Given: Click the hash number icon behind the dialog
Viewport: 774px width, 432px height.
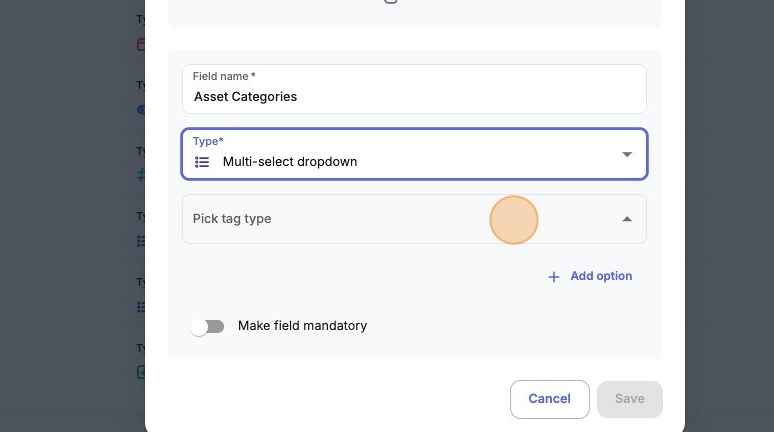Looking at the screenshot, I should (x=141, y=174).
